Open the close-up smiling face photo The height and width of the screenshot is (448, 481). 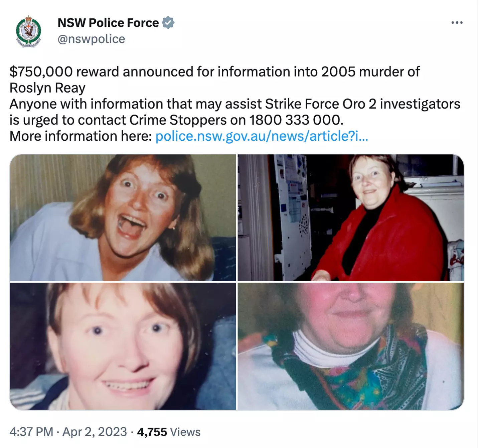click(x=123, y=346)
